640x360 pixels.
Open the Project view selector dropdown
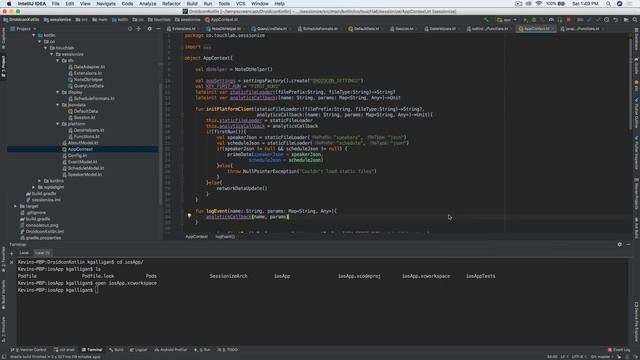click(23, 29)
